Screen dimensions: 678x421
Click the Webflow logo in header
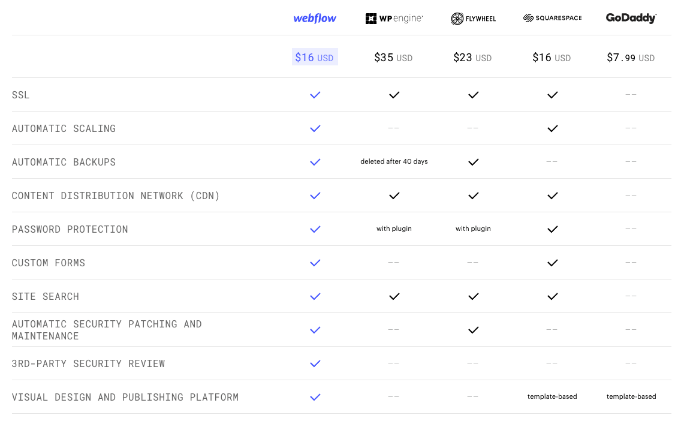(315, 18)
